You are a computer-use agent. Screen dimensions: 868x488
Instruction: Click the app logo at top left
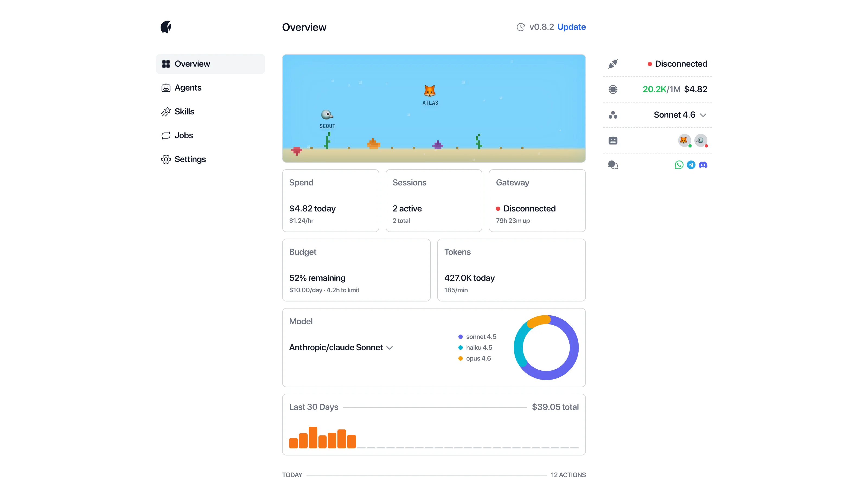tap(166, 27)
